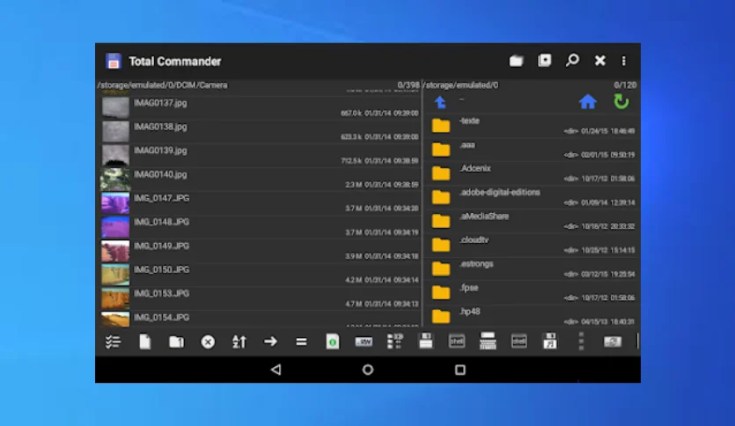Image resolution: width=735 pixels, height=426 pixels.
Task: Click the right panel 0/120 selection counter
Action: [x=625, y=85]
